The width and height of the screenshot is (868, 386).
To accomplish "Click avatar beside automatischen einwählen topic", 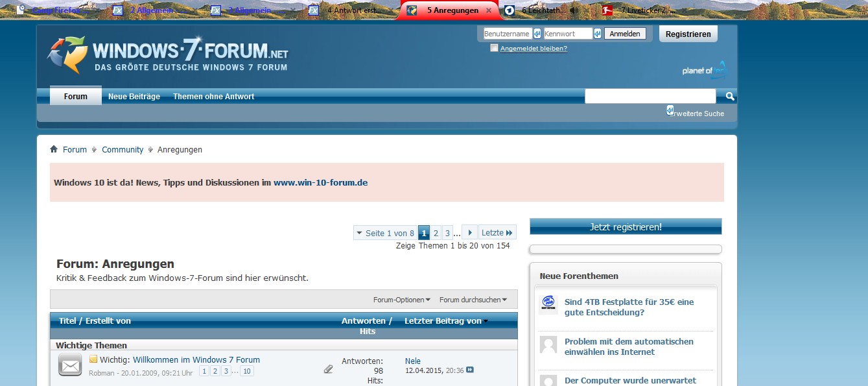I will (548, 344).
